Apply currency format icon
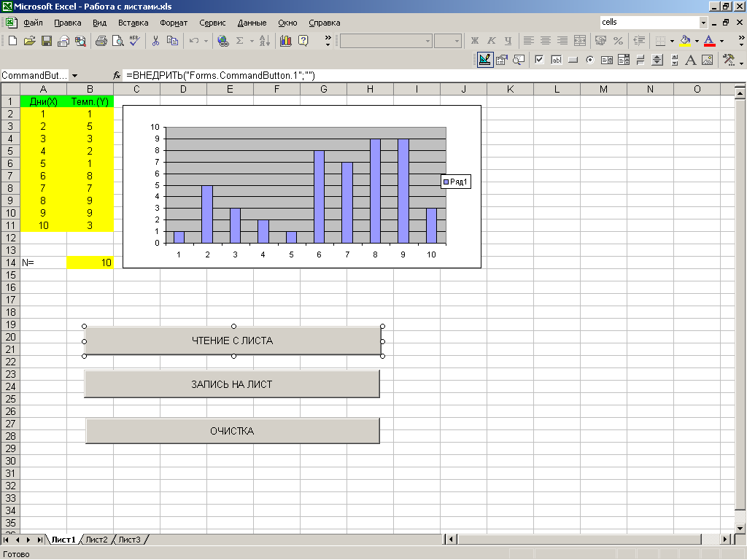 (601, 41)
